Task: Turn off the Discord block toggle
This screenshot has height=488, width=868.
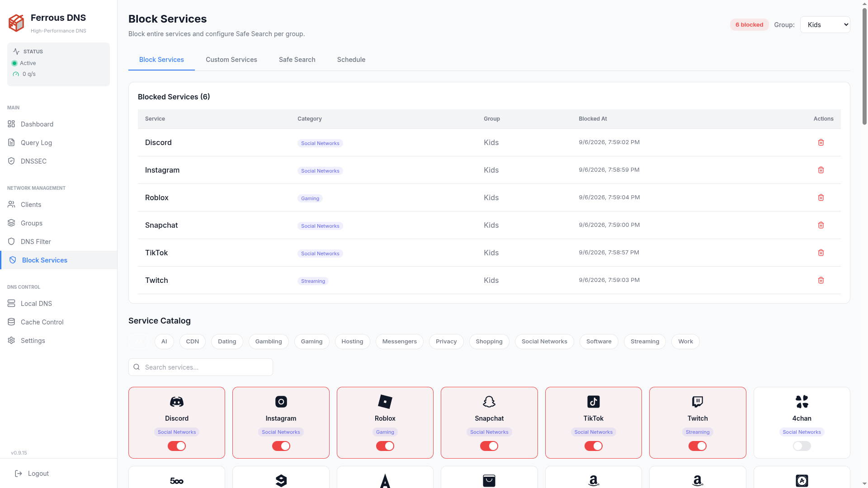Action: (x=177, y=446)
